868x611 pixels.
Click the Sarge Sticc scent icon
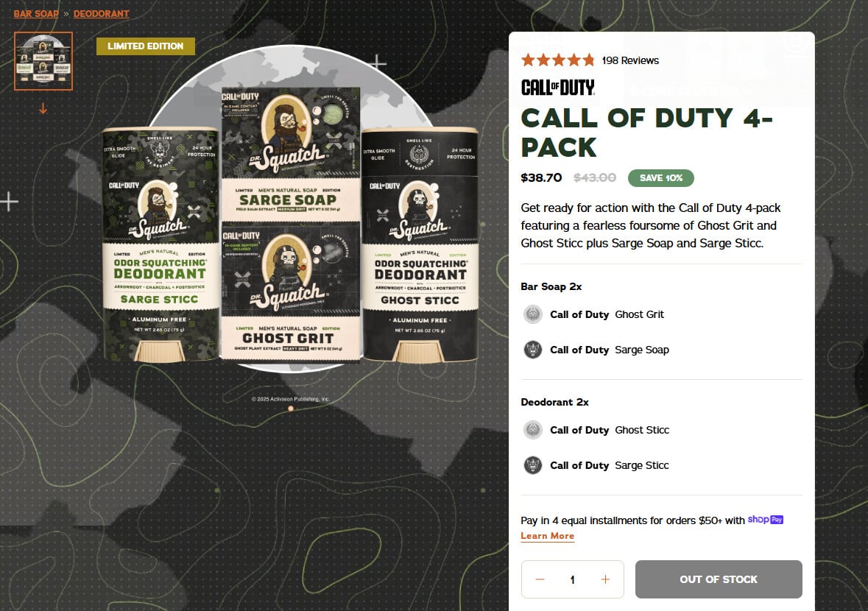(x=532, y=465)
